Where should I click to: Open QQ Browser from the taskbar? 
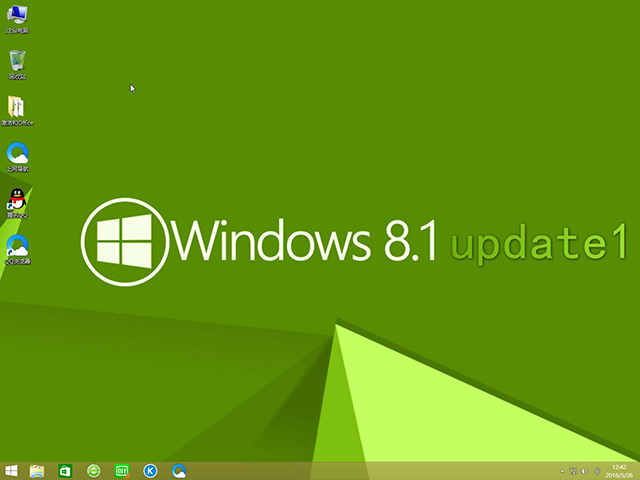point(179,470)
